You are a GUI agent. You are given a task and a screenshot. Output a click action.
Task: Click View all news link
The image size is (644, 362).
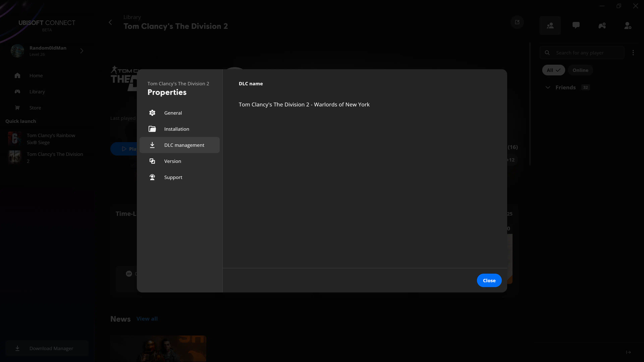147,319
